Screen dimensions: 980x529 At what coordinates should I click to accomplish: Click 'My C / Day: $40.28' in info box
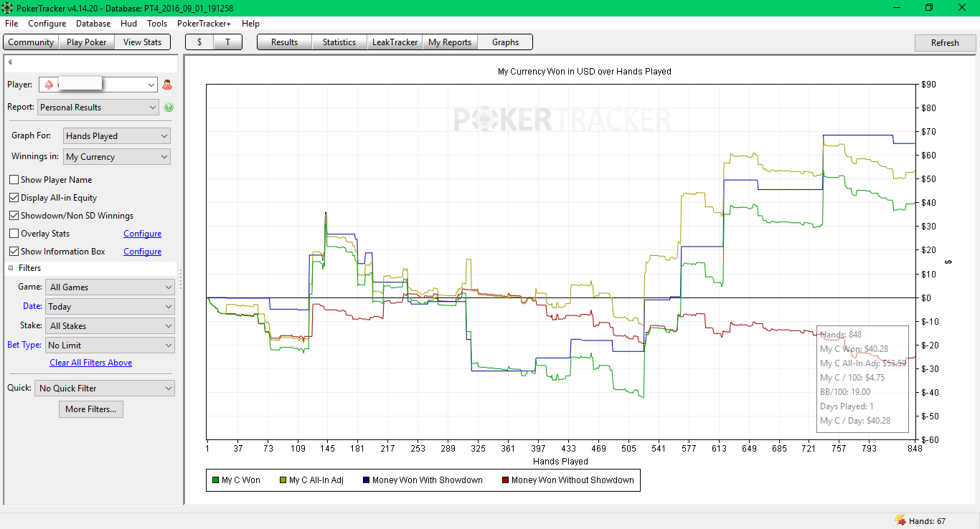pos(855,421)
